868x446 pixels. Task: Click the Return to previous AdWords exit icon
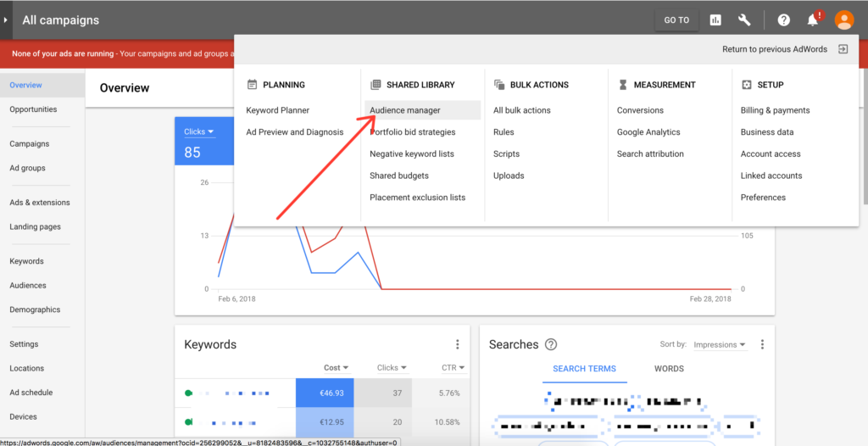click(843, 49)
